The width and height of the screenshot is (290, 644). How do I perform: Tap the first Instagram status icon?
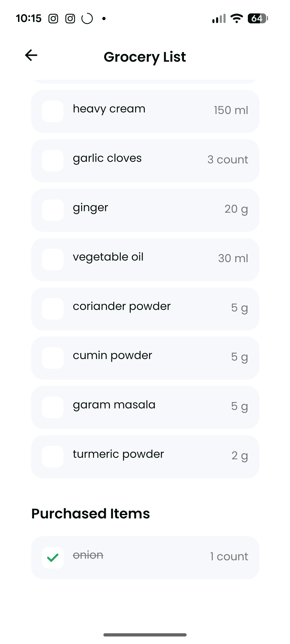(x=53, y=19)
